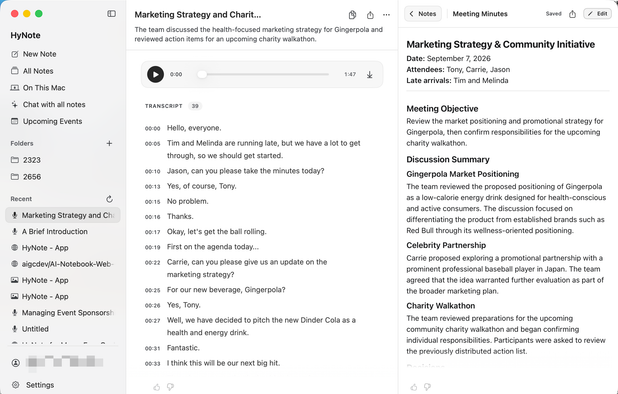The width and height of the screenshot is (618, 394).
Task: Click the microphone icon beside Untitled
Action: 15,329
